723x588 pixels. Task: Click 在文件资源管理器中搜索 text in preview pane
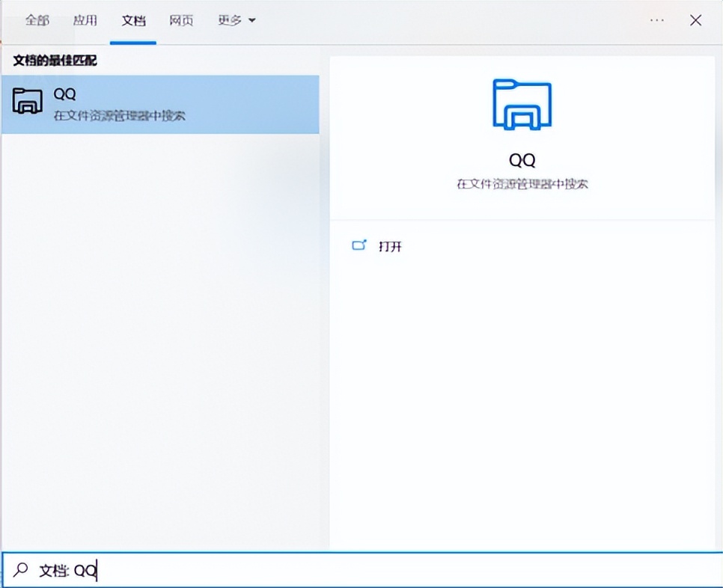point(522,184)
